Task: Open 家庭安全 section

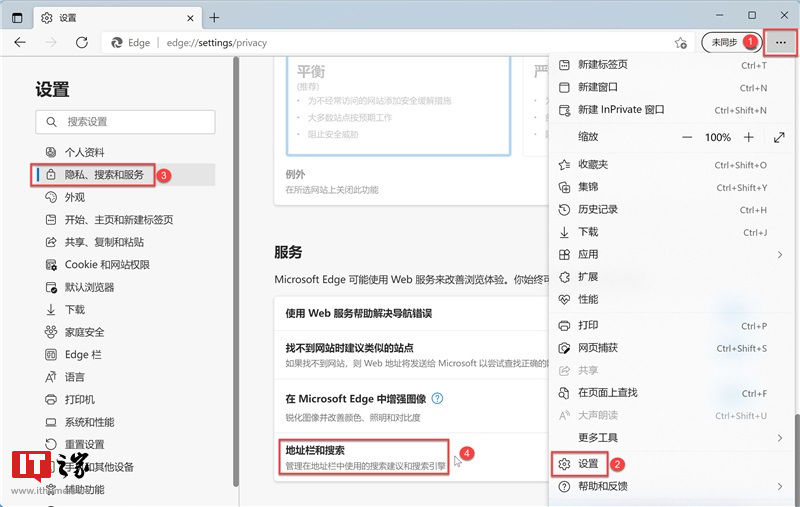Action: [126, 332]
